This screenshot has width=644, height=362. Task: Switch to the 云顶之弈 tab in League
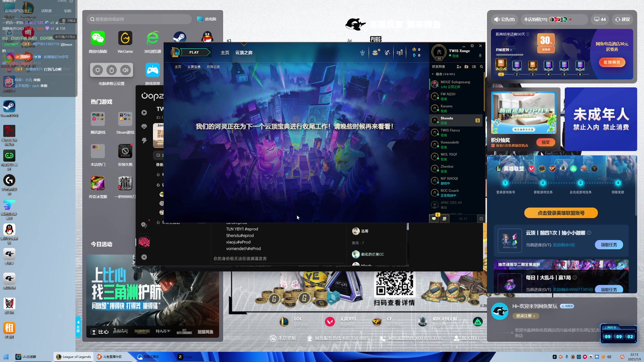244,53
